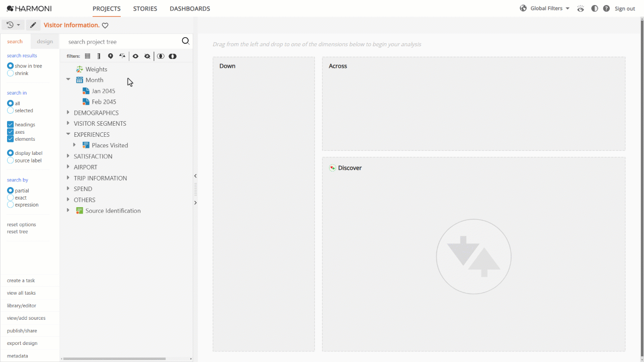
Task: Open the history clock dropdown
Action: pos(13,25)
